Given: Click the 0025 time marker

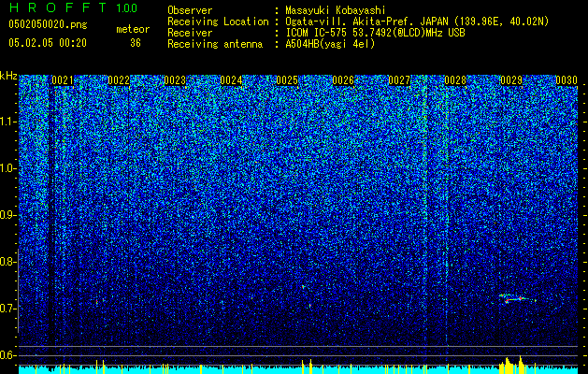Looking at the screenshot, I should click(287, 80).
